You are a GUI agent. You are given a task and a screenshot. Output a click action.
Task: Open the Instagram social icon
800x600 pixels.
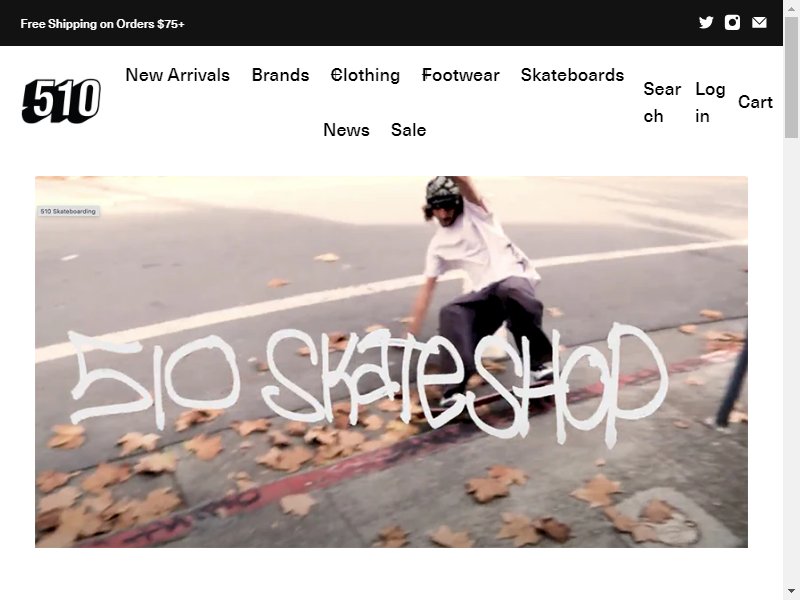coord(732,22)
